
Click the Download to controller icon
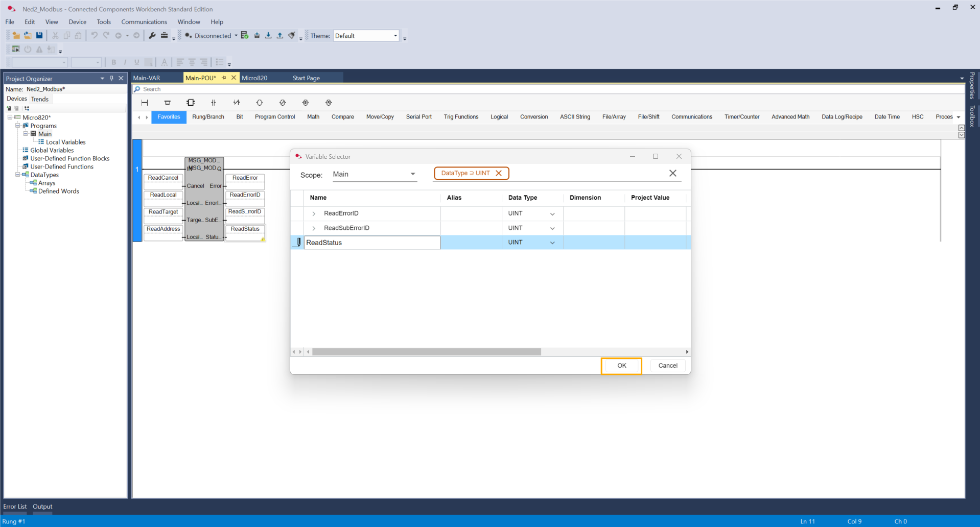(268, 35)
